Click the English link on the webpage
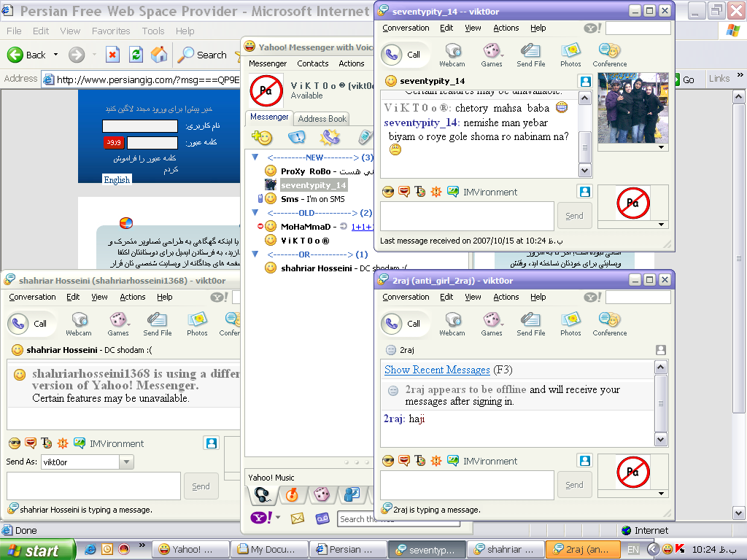The height and width of the screenshot is (560, 747). point(117,179)
